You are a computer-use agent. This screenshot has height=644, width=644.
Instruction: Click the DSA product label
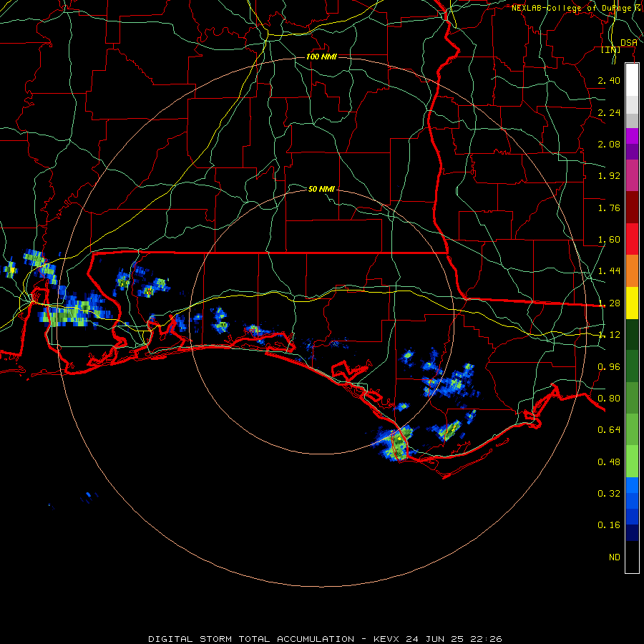pyautogui.click(x=629, y=43)
